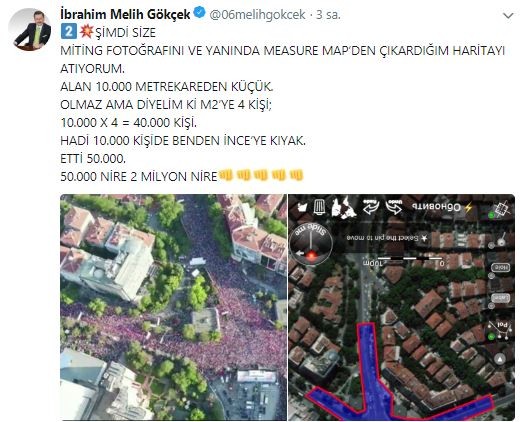This screenshot has height=422, width=520.
Task: Choose the pin marker tool icon
Action: [x=501, y=239]
